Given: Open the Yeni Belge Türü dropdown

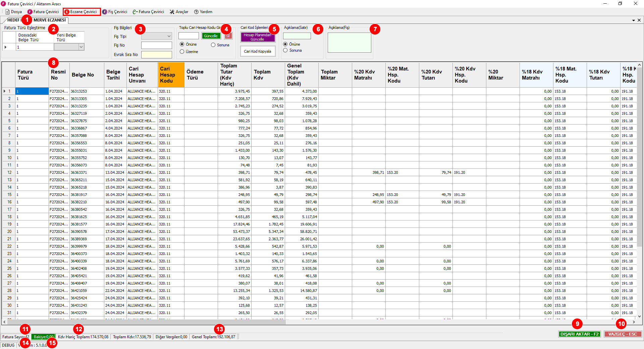Looking at the screenshot, I should click(81, 47).
